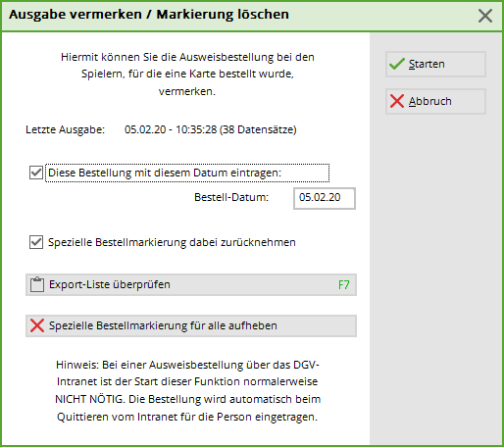
Task: Cancel via the Abbruch button
Action: click(435, 101)
